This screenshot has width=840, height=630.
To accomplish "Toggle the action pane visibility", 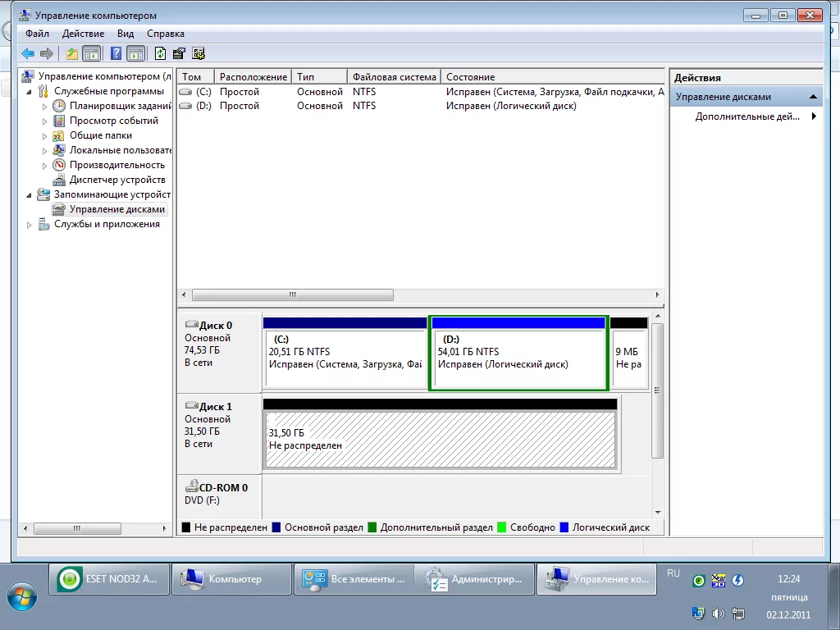I will (x=135, y=54).
